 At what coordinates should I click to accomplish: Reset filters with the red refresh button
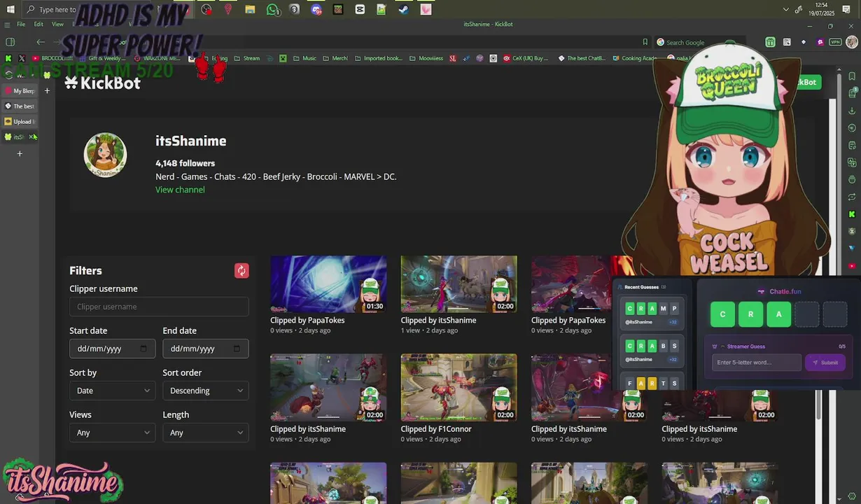tap(241, 271)
